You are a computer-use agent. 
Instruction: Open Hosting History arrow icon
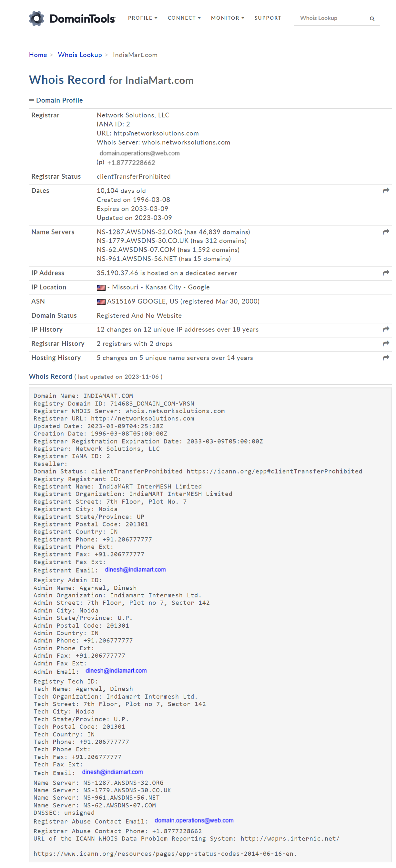(386, 357)
